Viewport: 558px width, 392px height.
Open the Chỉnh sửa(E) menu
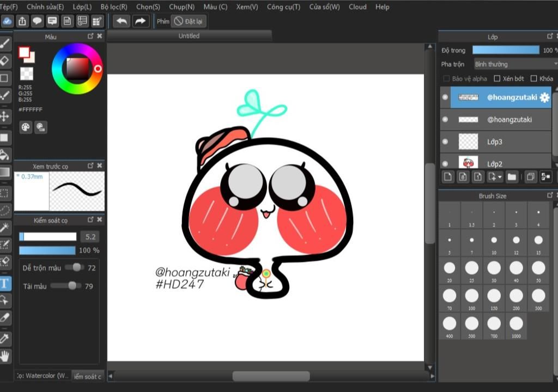point(45,7)
